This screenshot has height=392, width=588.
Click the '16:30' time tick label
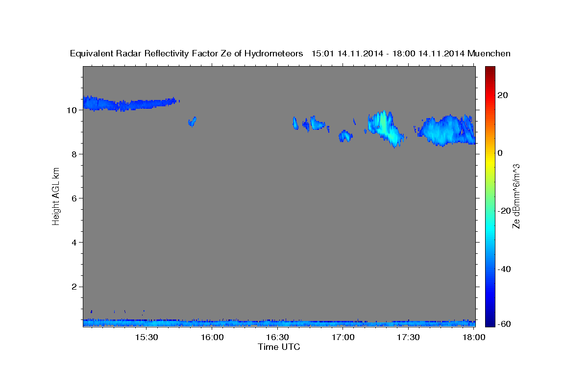click(277, 338)
